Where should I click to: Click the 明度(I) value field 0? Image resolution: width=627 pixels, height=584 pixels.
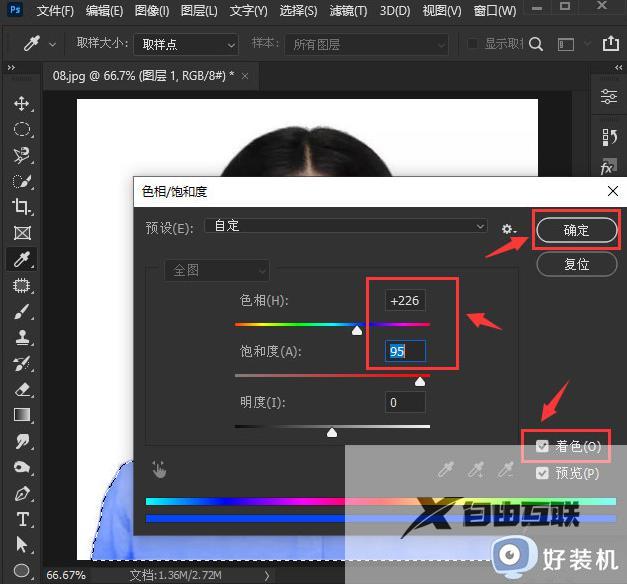[405, 402]
